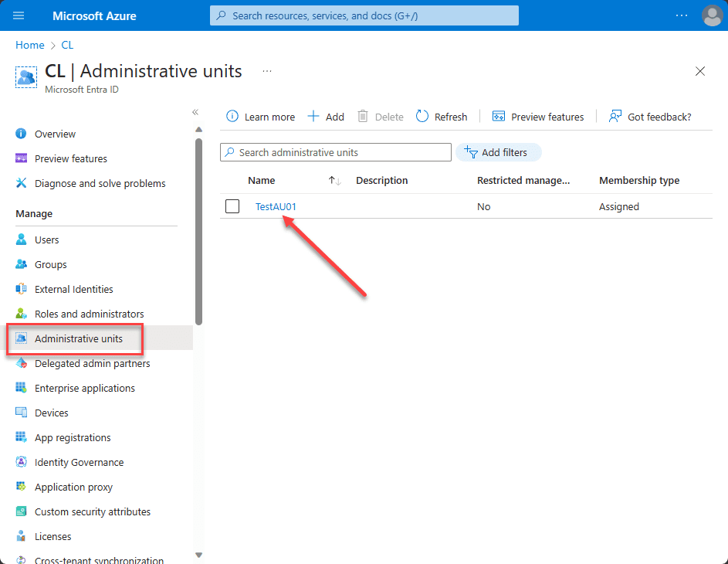Click the Microsoft Azure home title
The image size is (728, 564).
(x=94, y=15)
